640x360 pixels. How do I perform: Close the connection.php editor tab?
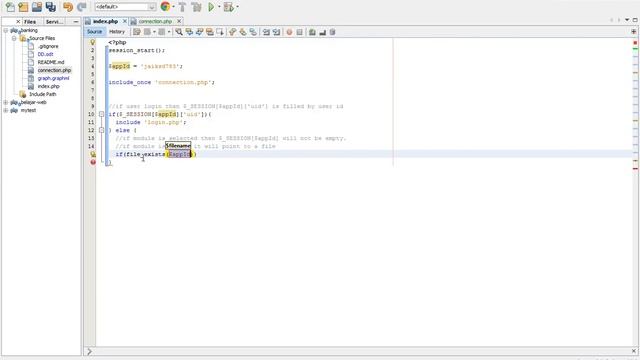pyautogui.click(x=179, y=21)
